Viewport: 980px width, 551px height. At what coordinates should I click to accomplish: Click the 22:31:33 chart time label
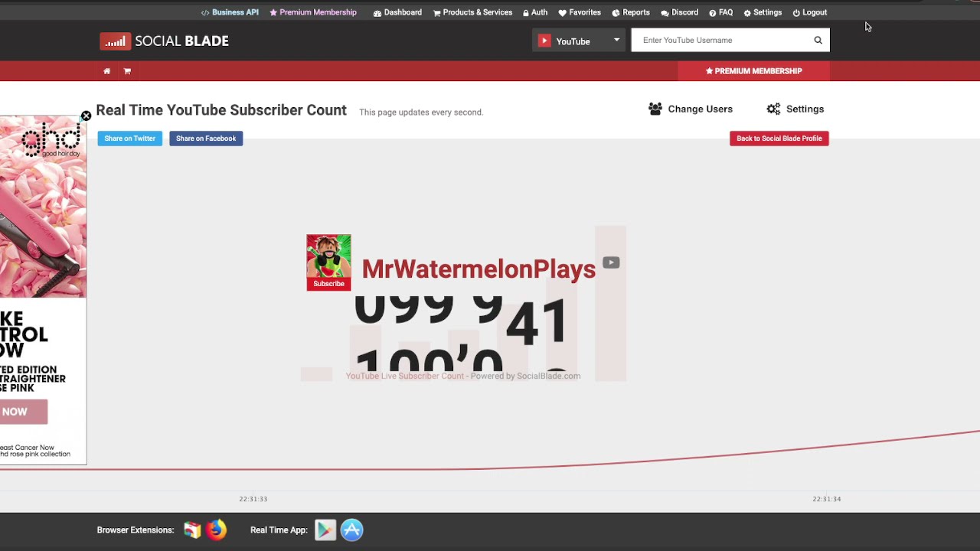(x=253, y=499)
